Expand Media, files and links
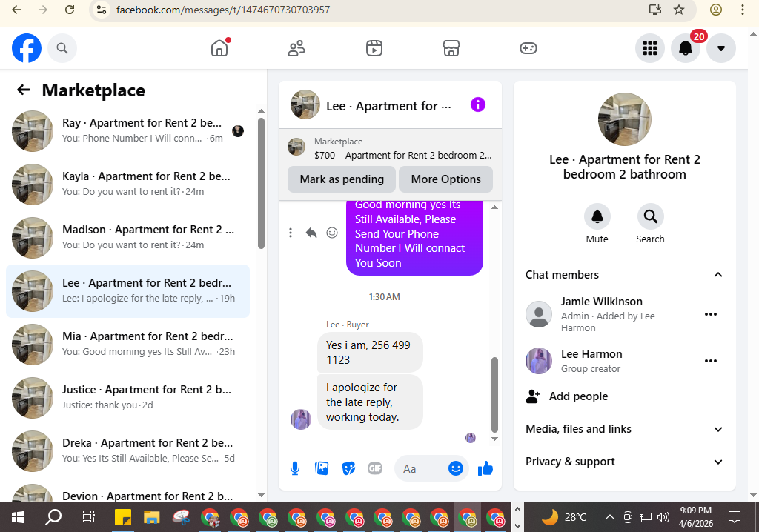Screen dimensions: 759x532 point(624,429)
